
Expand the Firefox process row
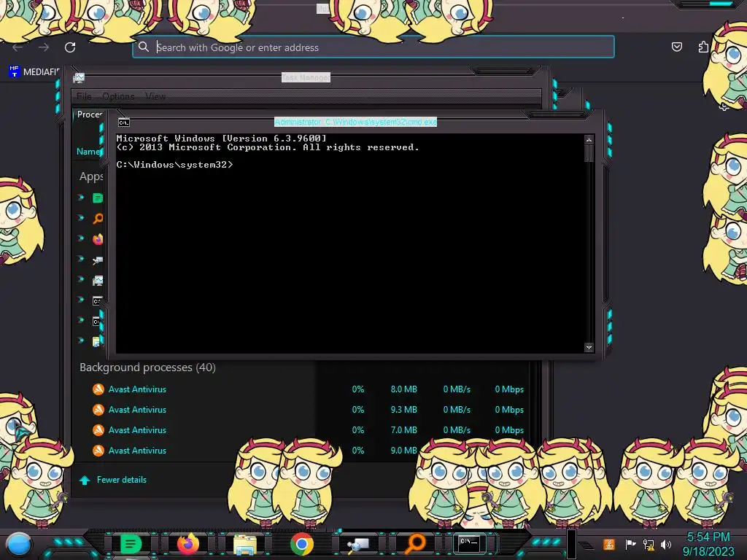[x=81, y=238]
